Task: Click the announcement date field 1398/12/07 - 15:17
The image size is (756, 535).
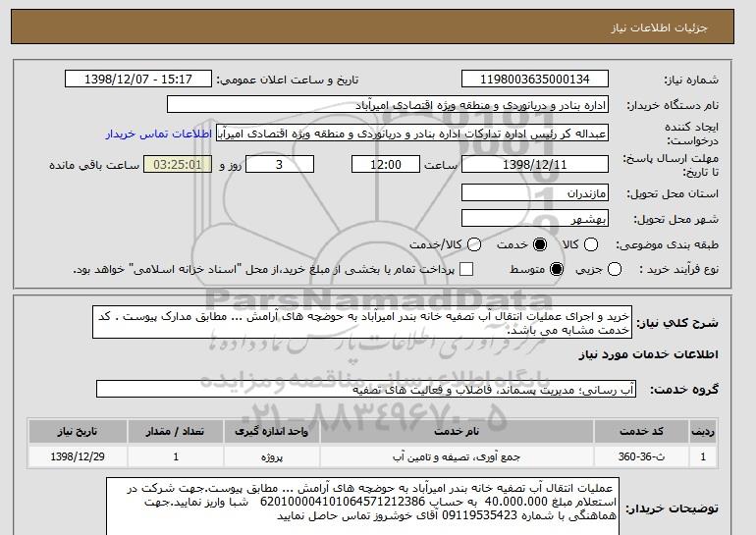Action: pos(138,80)
